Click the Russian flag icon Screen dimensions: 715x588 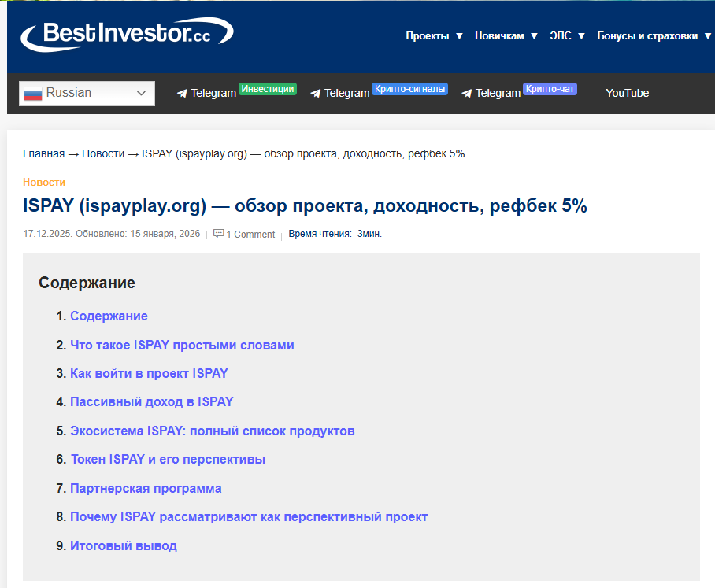[32, 94]
